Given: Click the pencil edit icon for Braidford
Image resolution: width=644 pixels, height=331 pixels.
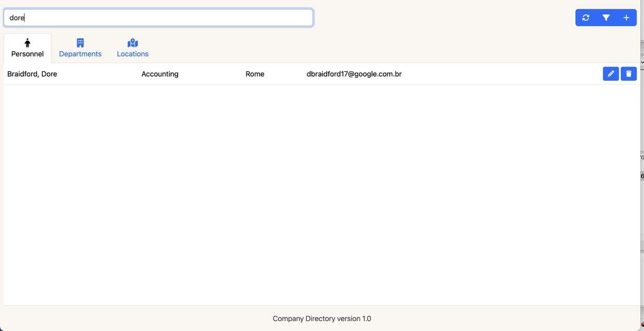Looking at the screenshot, I should (611, 74).
